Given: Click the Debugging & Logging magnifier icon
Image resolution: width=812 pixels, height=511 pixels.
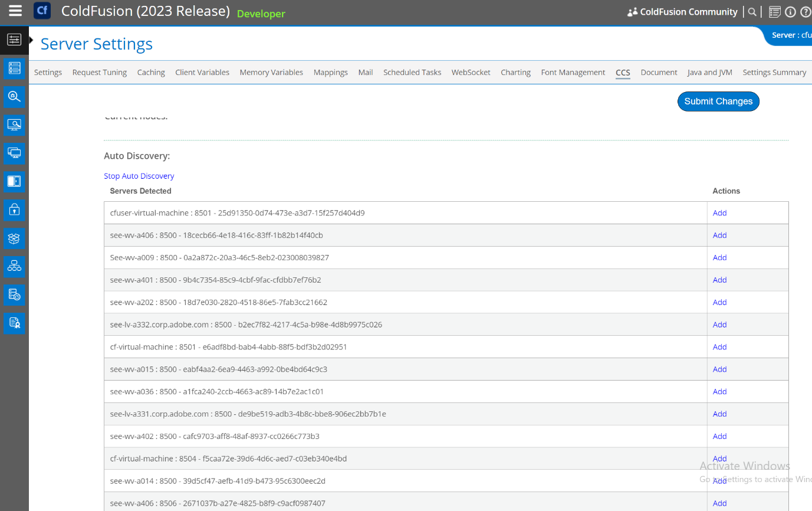Looking at the screenshot, I should click(14, 96).
